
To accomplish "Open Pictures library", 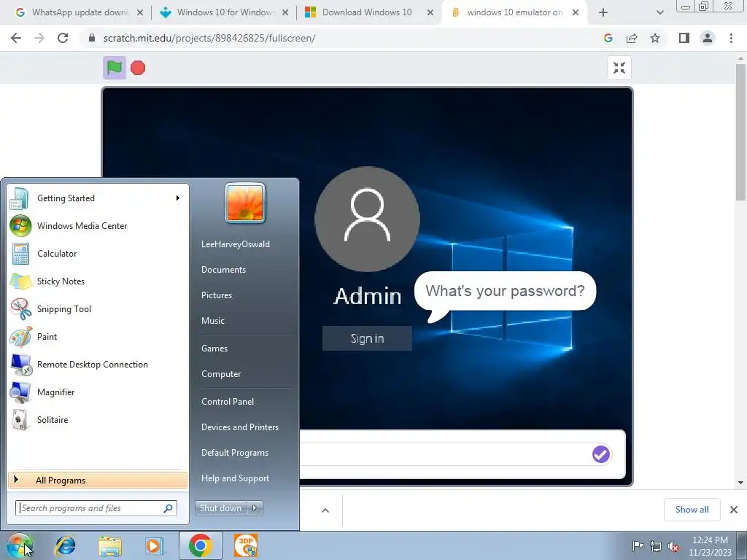I will pyautogui.click(x=216, y=295).
